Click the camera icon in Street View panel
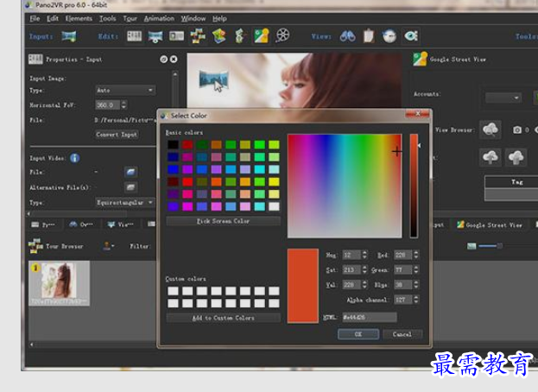Screen dimensions: 538x392 click(x=517, y=130)
